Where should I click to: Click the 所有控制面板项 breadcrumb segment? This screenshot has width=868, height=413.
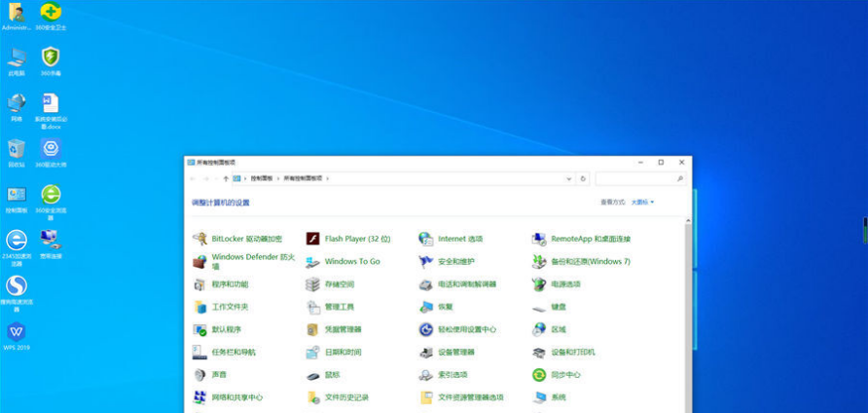(303, 179)
